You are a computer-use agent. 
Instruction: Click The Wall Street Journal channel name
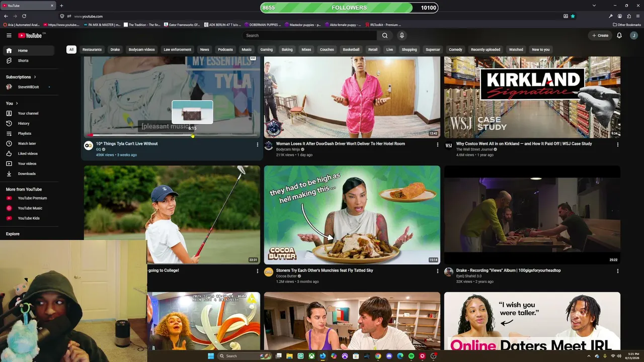[x=474, y=149]
